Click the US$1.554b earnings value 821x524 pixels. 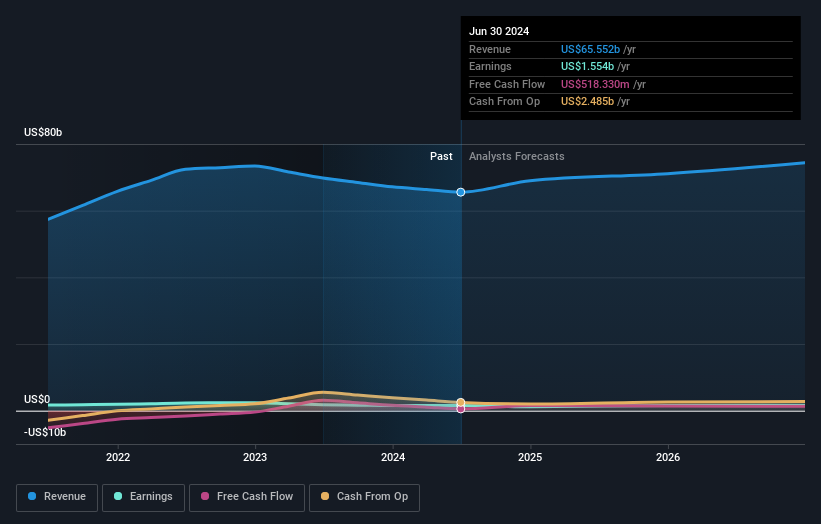(x=587, y=66)
